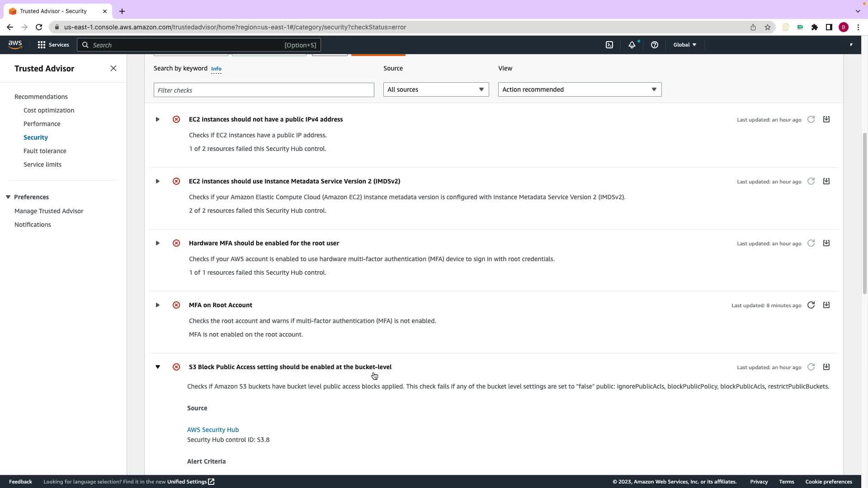Select Fault tolerance in sidebar
868x488 pixels.
coord(45,151)
